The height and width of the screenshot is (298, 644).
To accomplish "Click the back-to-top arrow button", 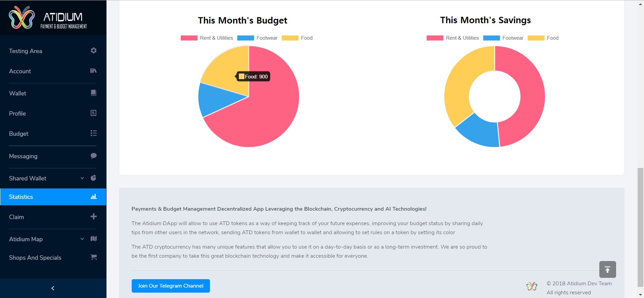I will 607,269.
